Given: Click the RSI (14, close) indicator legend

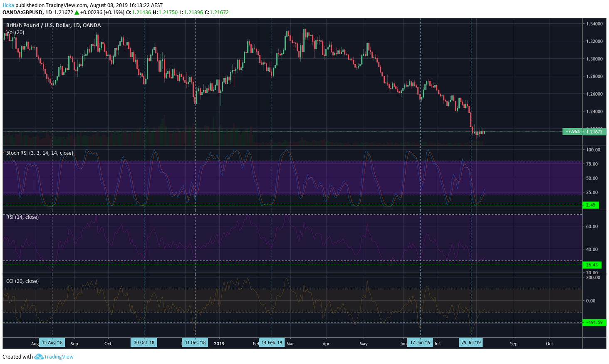Looking at the screenshot, I should click(x=22, y=217).
